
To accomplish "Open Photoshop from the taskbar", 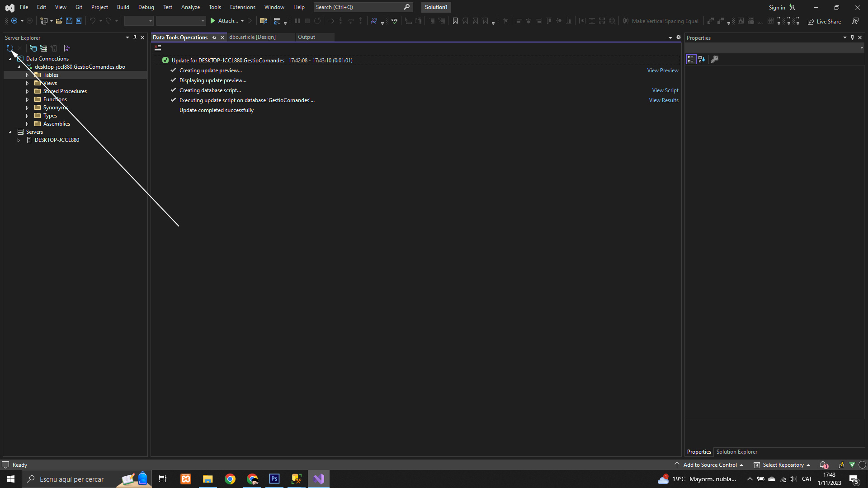I will pyautogui.click(x=274, y=479).
